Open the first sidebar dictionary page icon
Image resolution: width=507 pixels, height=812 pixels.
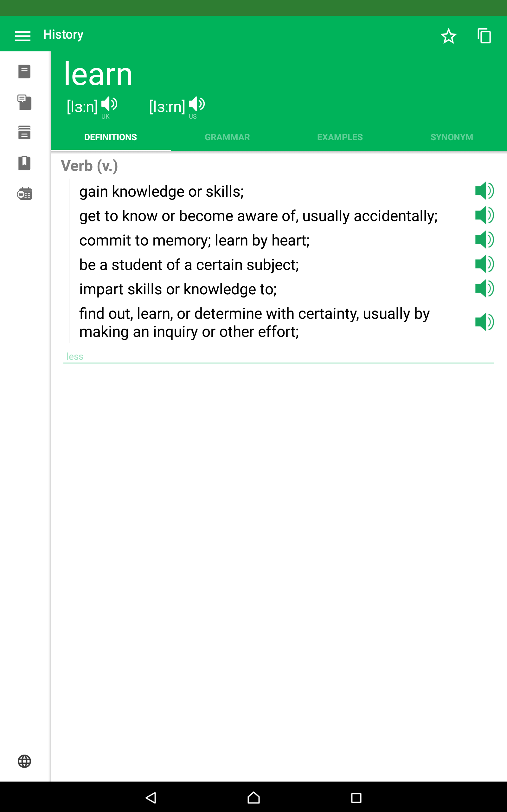point(24,71)
